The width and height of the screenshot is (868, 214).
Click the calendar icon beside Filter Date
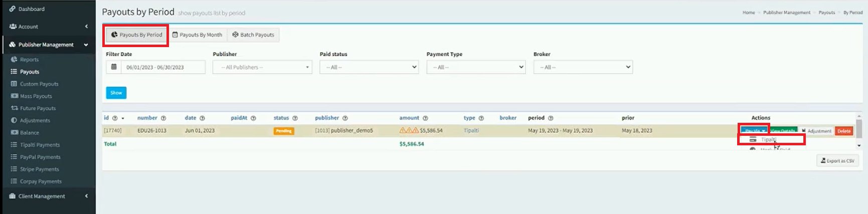(114, 67)
